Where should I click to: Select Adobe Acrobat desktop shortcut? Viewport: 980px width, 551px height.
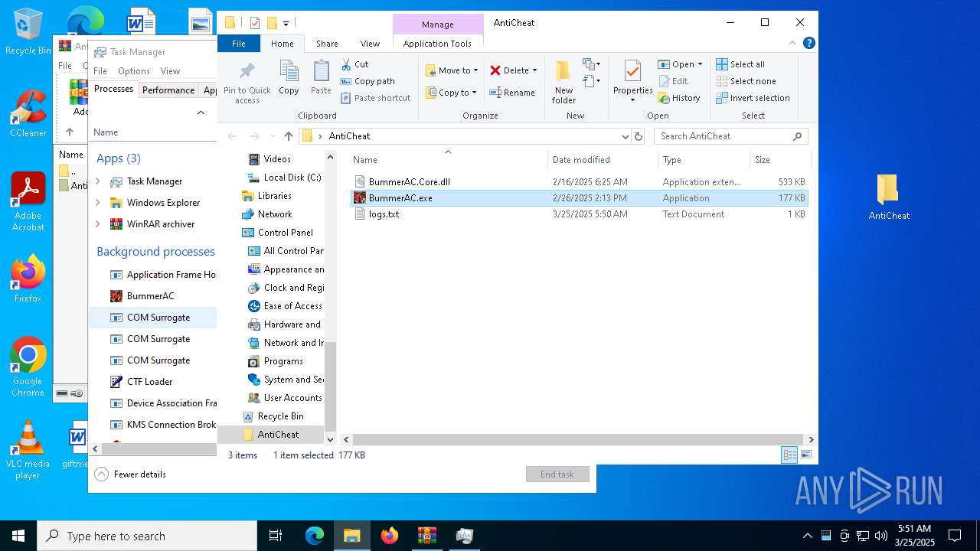pyautogui.click(x=28, y=202)
